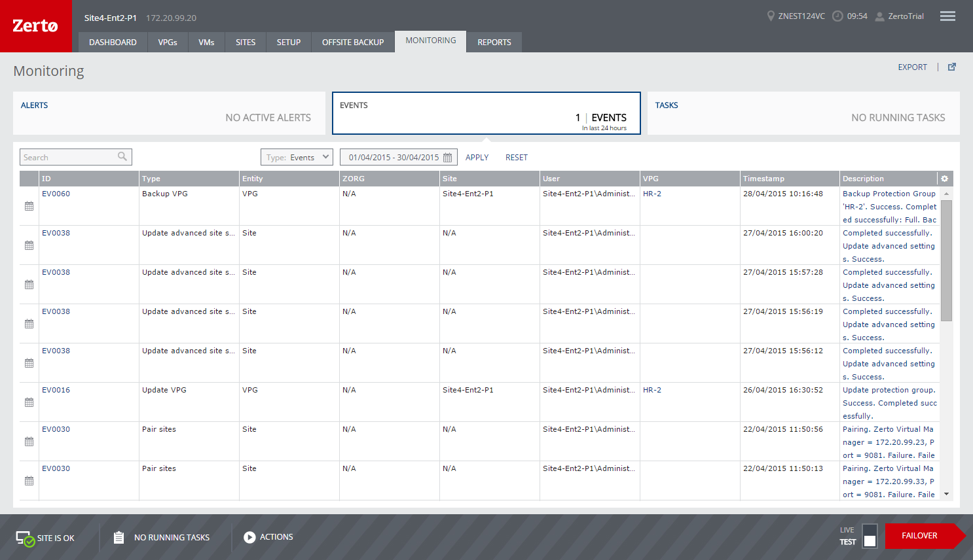Image resolution: width=973 pixels, height=560 pixels.
Task: Sort by the VPG column header
Action: 690,179
